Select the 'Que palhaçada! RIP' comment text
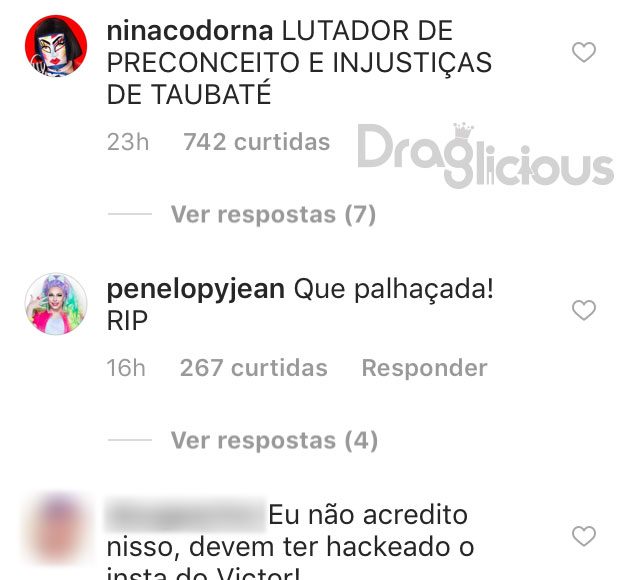The height and width of the screenshot is (580, 640). (300, 305)
